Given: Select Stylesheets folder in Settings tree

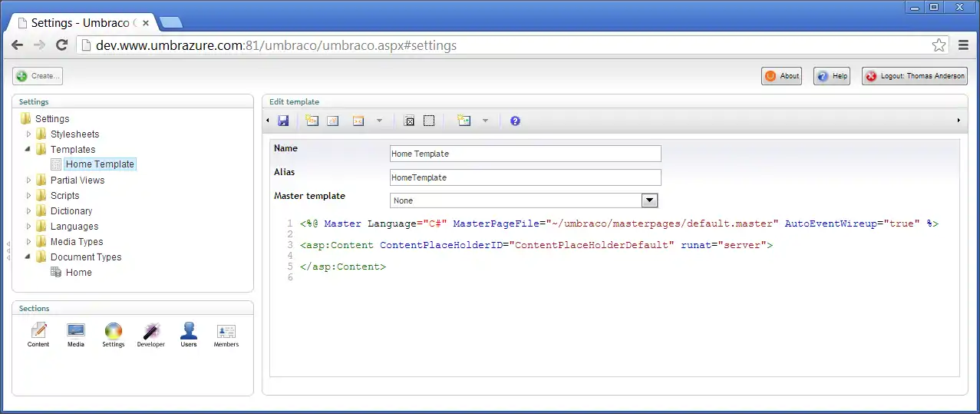Looking at the screenshot, I should [x=74, y=134].
